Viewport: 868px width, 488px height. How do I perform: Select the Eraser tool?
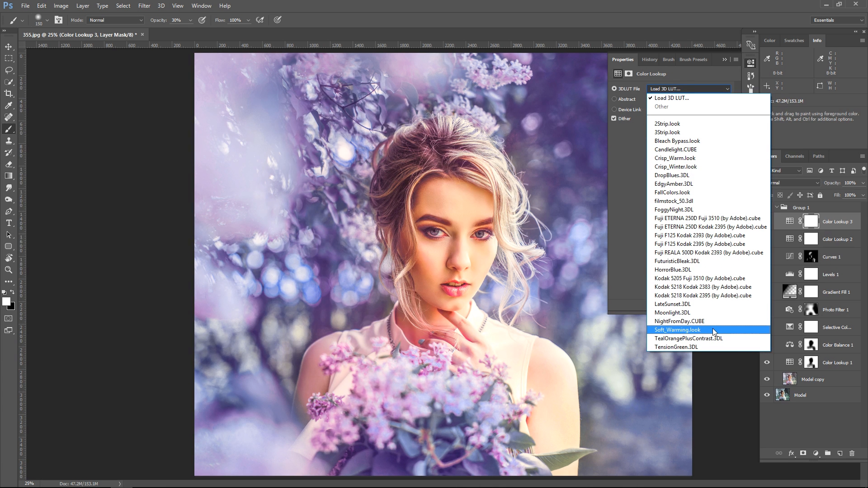9,164
